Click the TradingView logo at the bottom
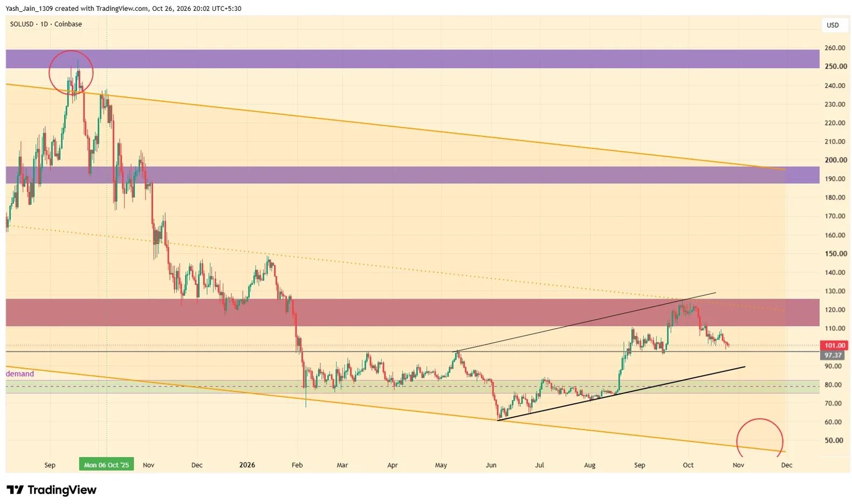852x504 pixels. (x=52, y=490)
